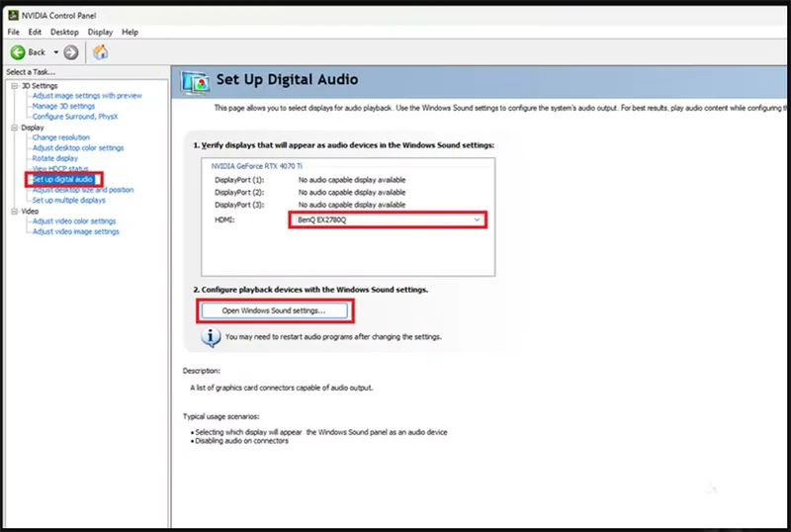Viewport: 791px width, 532px height.
Task: Click the Set Up Digital Audio header icon
Action: (x=195, y=82)
